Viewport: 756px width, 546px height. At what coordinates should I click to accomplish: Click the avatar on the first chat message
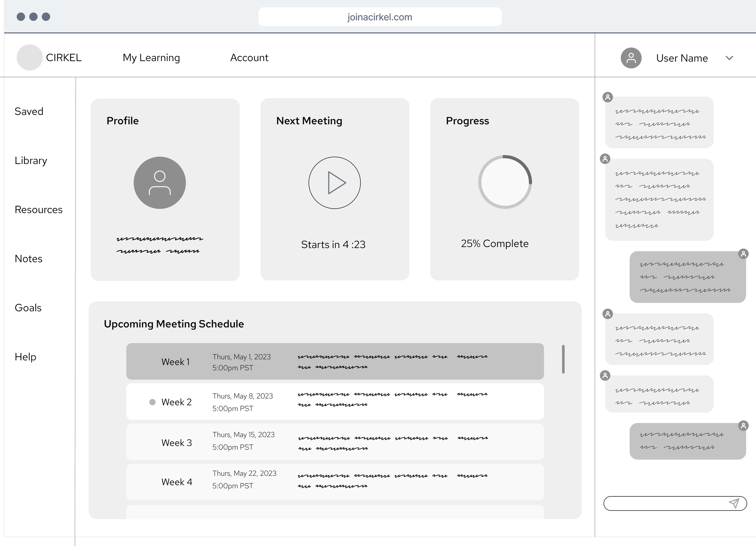click(x=608, y=97)
